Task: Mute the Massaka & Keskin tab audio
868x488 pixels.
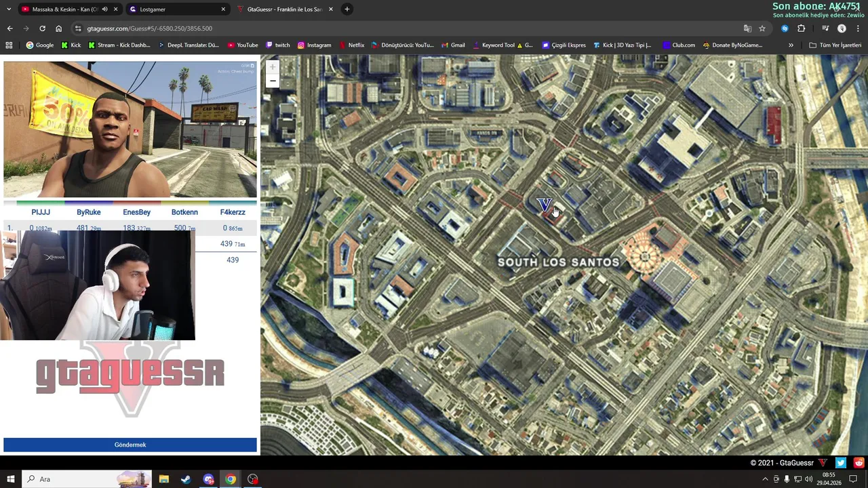Action: [104, 9]
